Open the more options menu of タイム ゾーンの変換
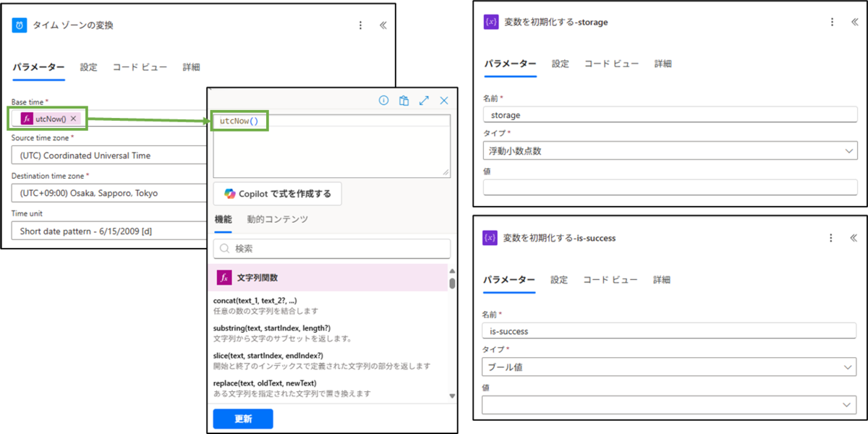868x434 pixels. [361, 25]
